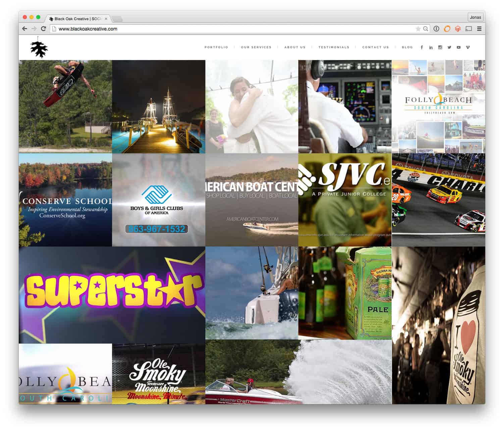Open the MasterCraft boat spray thumbnail

pos(298,372)
